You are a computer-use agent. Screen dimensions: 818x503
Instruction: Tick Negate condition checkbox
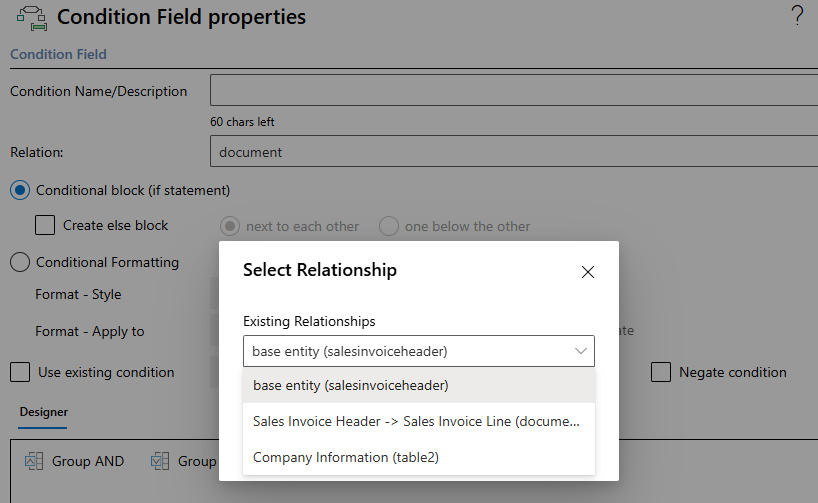pos(661,373)
